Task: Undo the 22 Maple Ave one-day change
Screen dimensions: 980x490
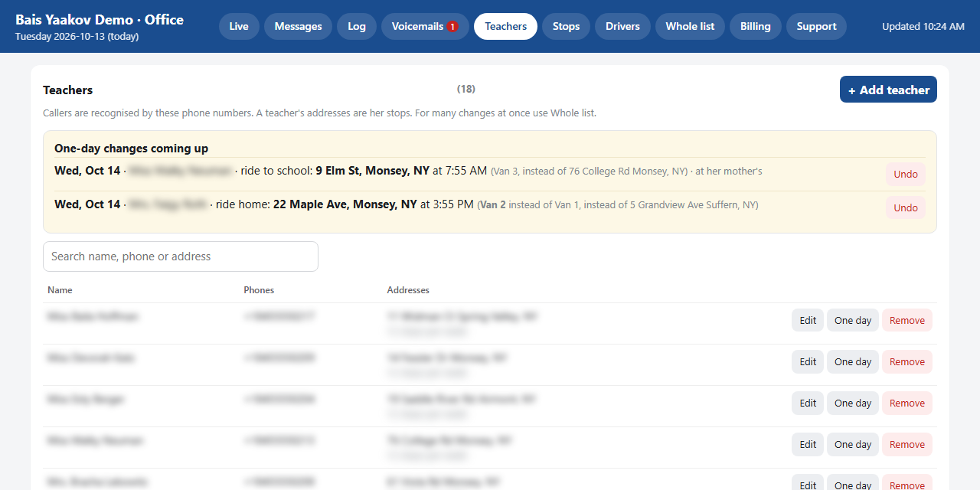Action: click(x=906, y=208)
